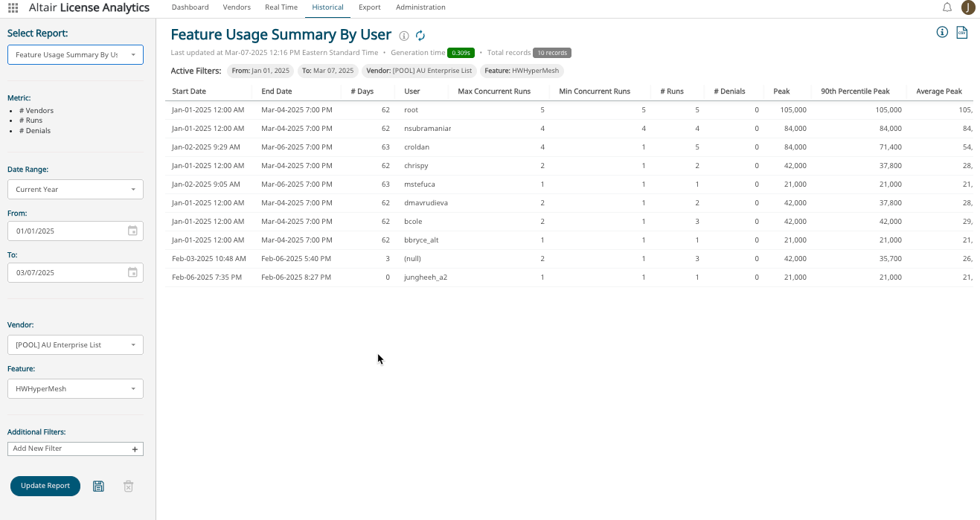
Task: Open the Vendor dropdown
Action: pyautogui.click(x=75, y=344)
